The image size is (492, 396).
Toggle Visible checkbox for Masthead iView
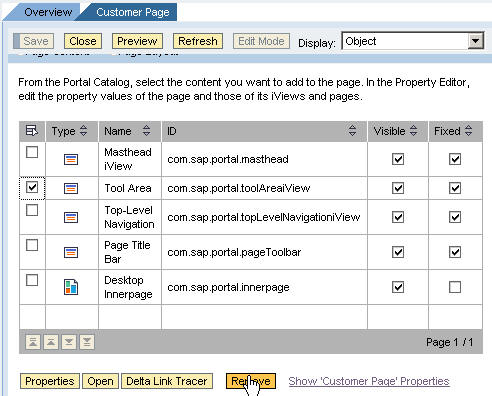tap(398, 159)
